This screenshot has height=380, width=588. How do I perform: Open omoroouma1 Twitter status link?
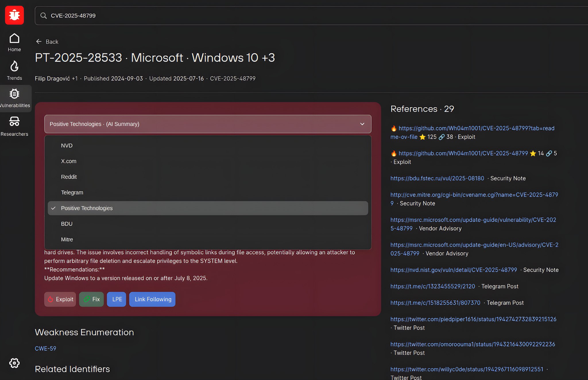tap(473, 344)
